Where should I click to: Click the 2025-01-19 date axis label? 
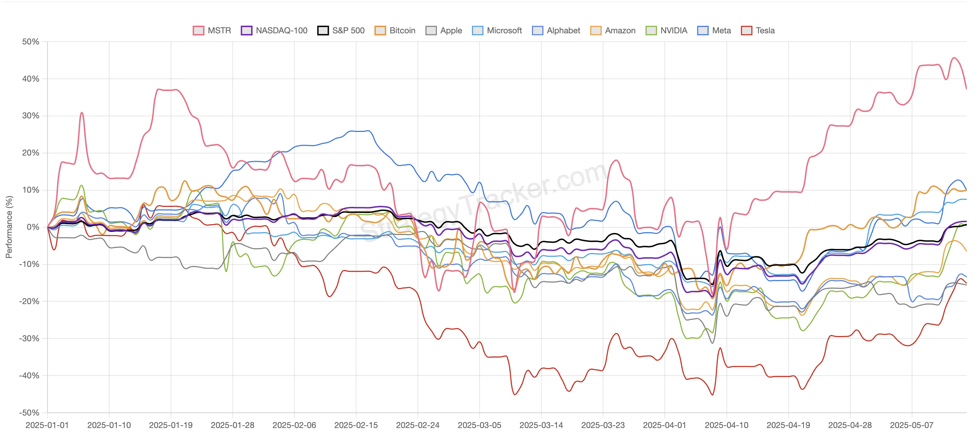[x=170, y=425]
